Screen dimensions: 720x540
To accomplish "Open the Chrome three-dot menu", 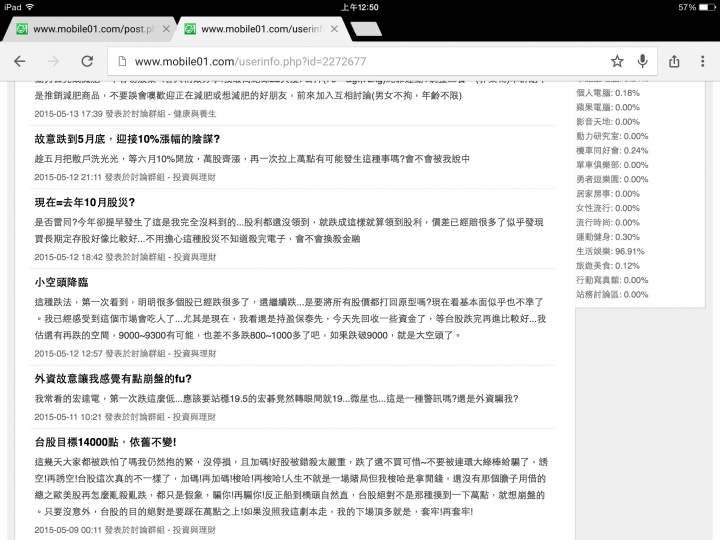I will pos(703,61).
